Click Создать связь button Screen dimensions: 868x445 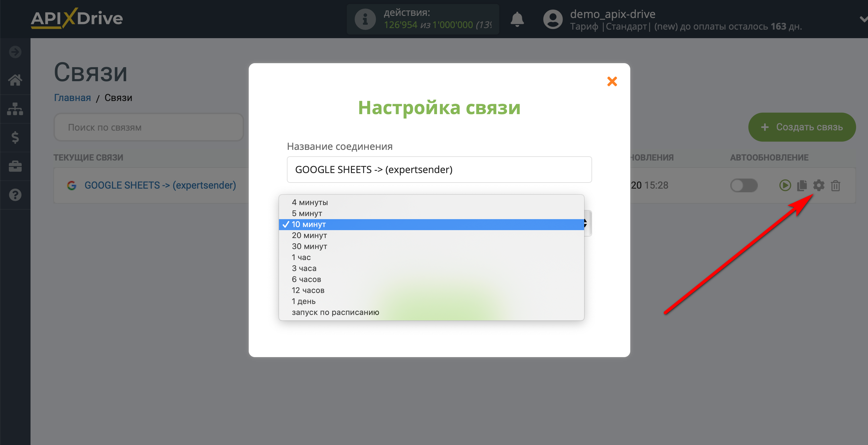802,127
